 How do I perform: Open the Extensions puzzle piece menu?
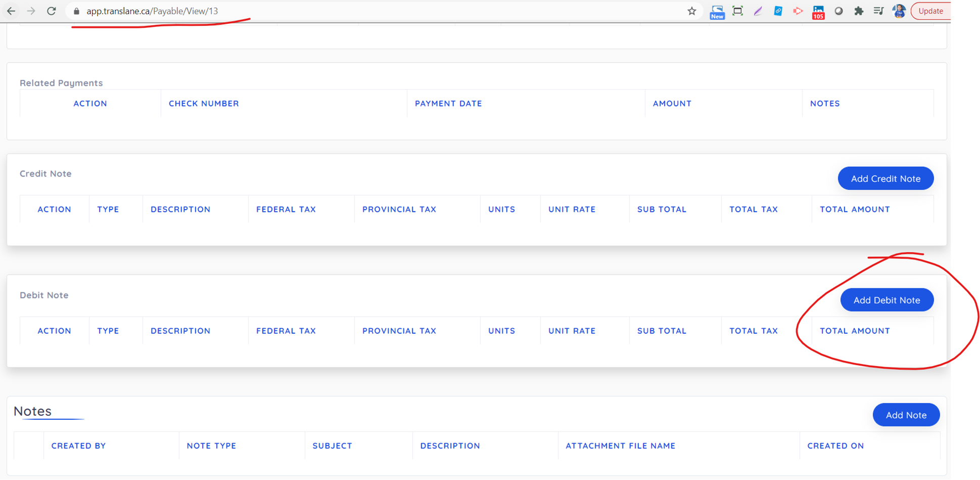click(x=858, y=11)
